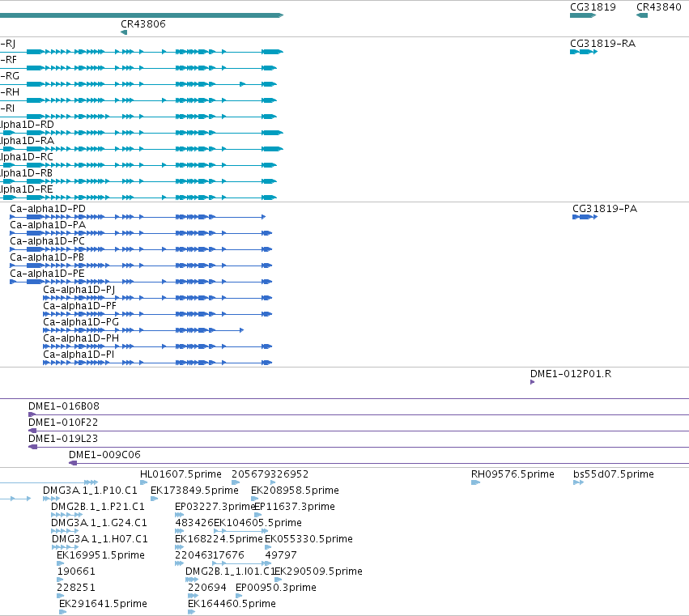Viewport: 689px width, 616px height.
Task: Click the lpha1D-RA transcript label
Action: [28, 141]
